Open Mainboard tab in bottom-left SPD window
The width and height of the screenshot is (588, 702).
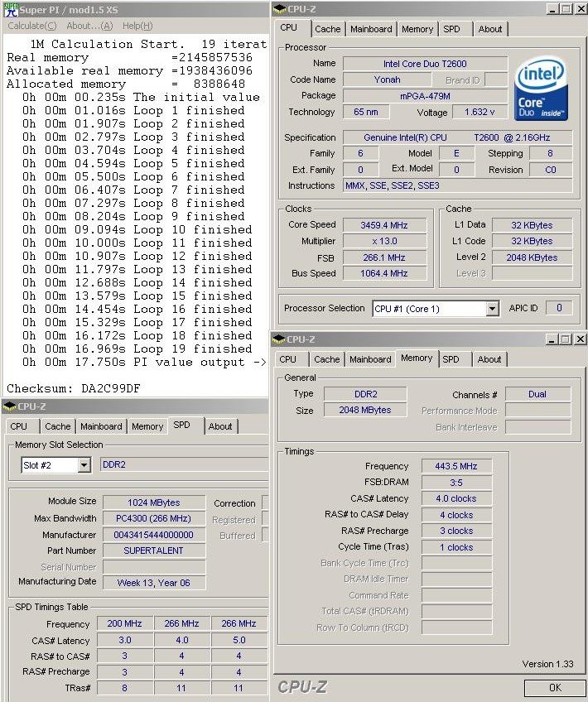(101, 426)
